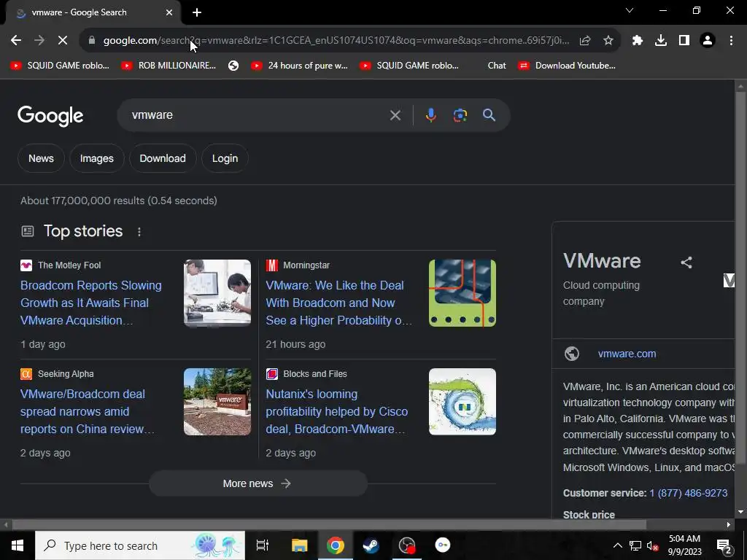Image resolution: width=747 pixels, height=560 pixels.
Task: Select the Login search chip
Action: (x=225, y=158)
